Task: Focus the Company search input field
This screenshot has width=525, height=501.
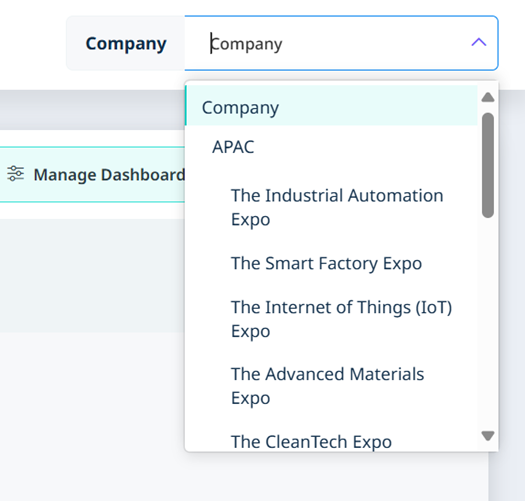Action: pos(341,43)
